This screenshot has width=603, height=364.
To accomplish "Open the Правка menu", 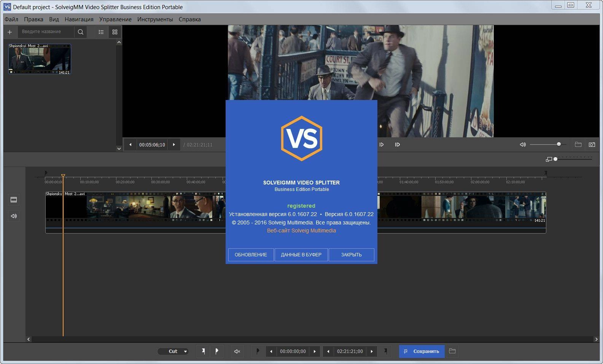I will [x=33, y=19].
